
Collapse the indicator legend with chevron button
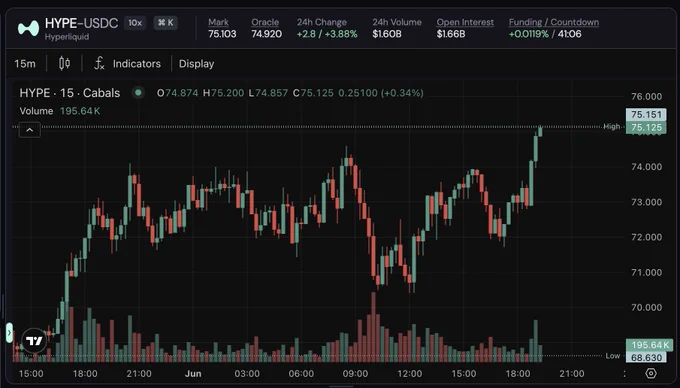[29, 130]
